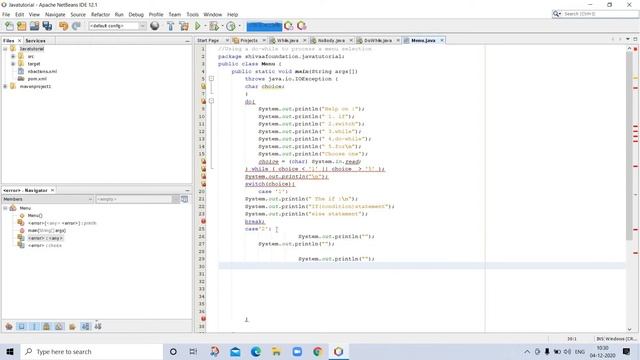Click the Redo toolbar icon
This screenshot has width=640, height=360.
[x=76, y=26]
